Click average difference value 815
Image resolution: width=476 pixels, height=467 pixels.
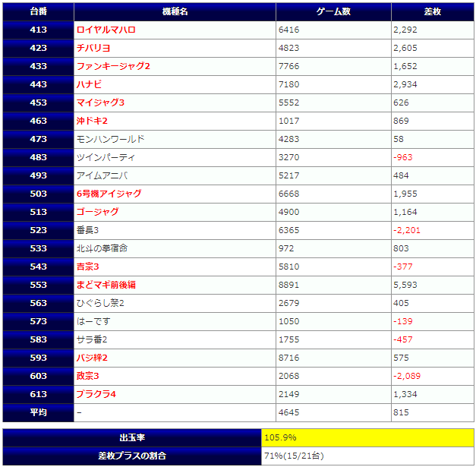(x=401, y=412)
